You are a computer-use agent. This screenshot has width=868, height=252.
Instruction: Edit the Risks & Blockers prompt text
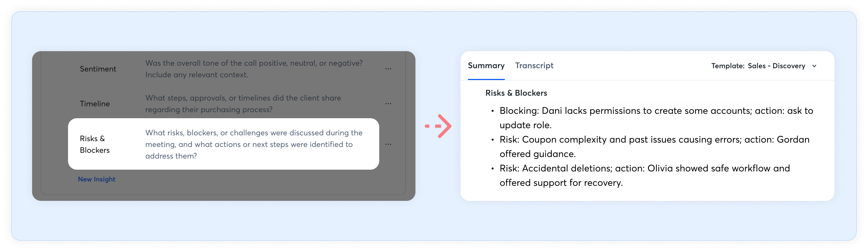[254, 144]
